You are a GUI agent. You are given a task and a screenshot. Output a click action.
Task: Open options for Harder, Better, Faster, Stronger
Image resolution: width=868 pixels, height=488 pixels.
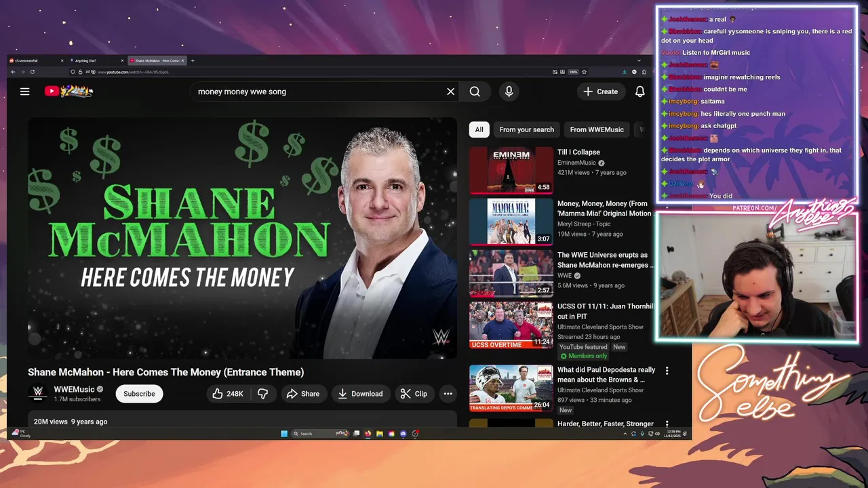[667, 424]
